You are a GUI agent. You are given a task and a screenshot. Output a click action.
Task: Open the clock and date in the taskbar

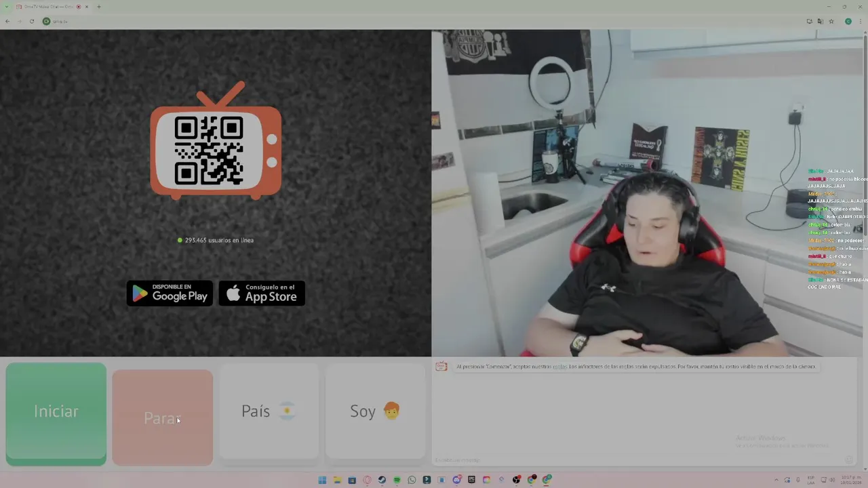[851, 480]
